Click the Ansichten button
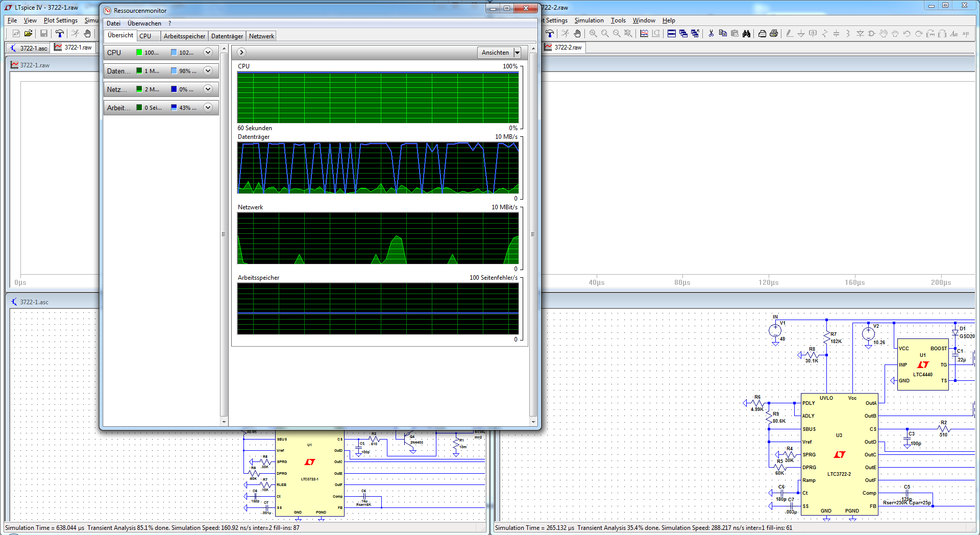The width and height of the screenshot is (980, 535). coord(495,53)
